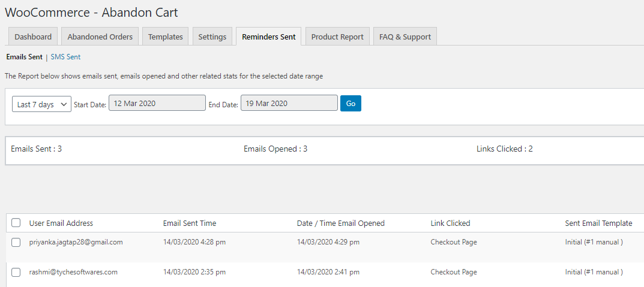
Task: Click Initial (#1 manual) in priyanka's row
Action: 594,242
